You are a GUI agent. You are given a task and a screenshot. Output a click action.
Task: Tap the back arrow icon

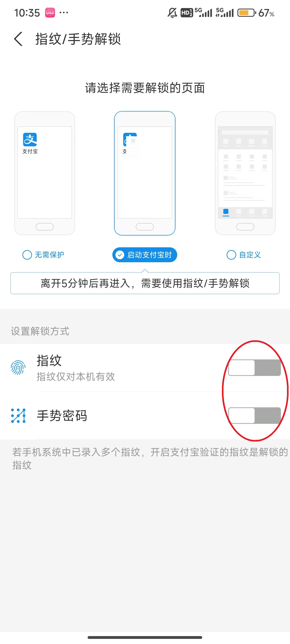18,39
